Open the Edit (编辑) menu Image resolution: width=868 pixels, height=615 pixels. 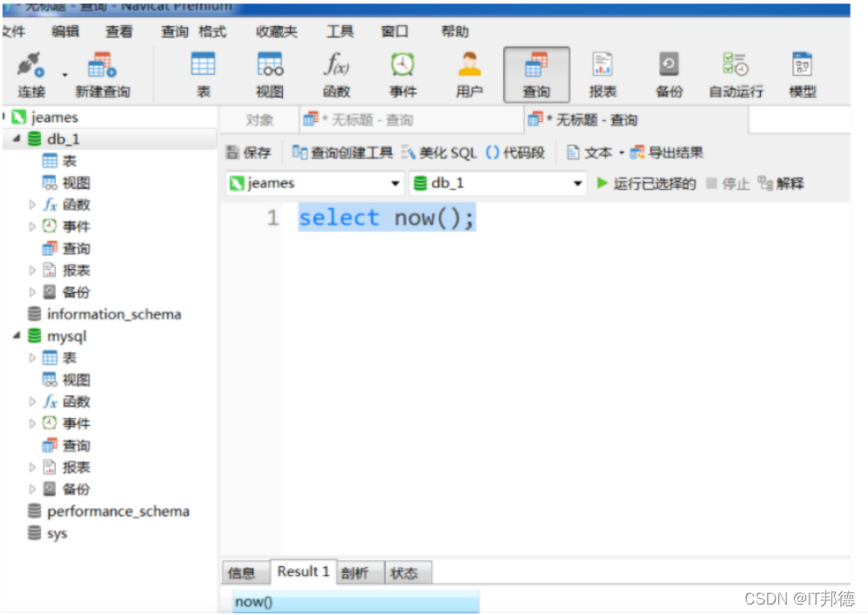pos(65,31)
